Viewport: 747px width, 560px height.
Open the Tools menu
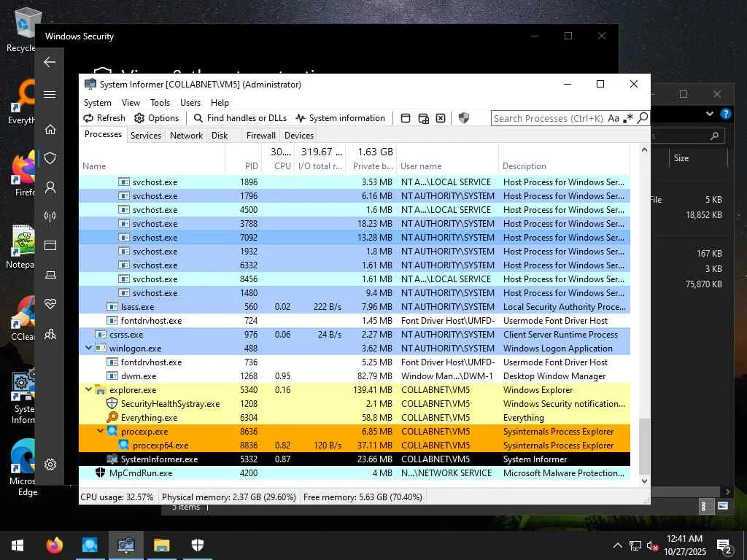pyautogui.click(x=160, y=102)
